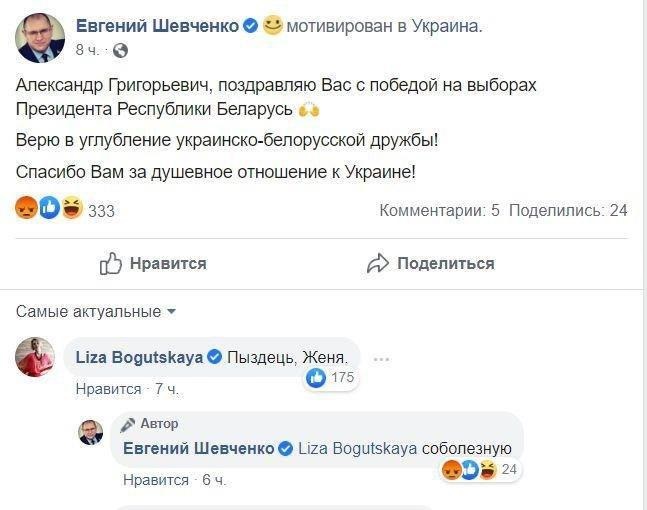The image size is (647, 510).
Task: Open the three-dot menu beside Liza's comment
Action: point(380,358)
